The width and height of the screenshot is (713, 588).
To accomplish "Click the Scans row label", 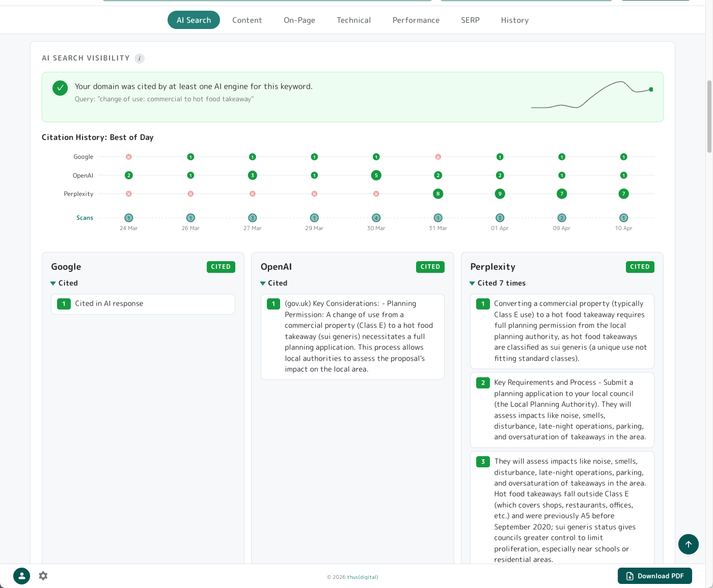I will point(85,218).
